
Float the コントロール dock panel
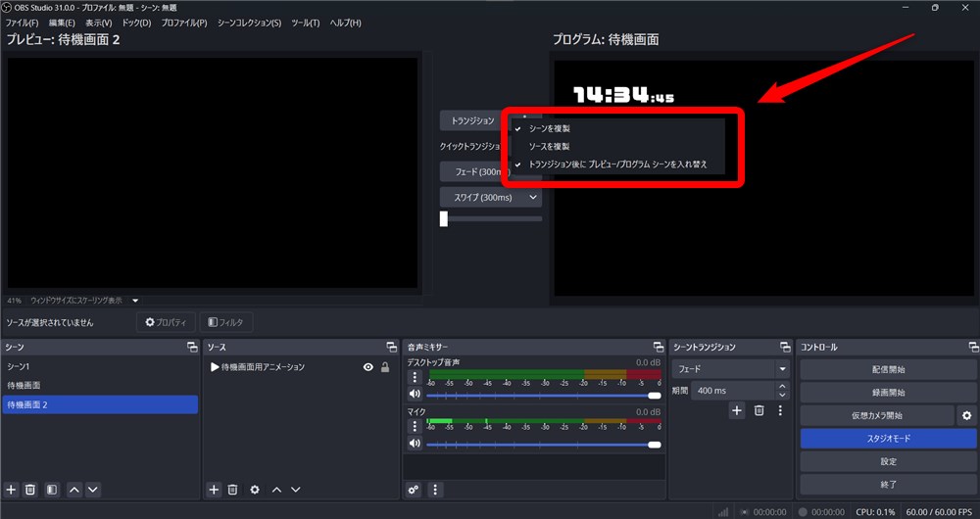pos(973,348)
